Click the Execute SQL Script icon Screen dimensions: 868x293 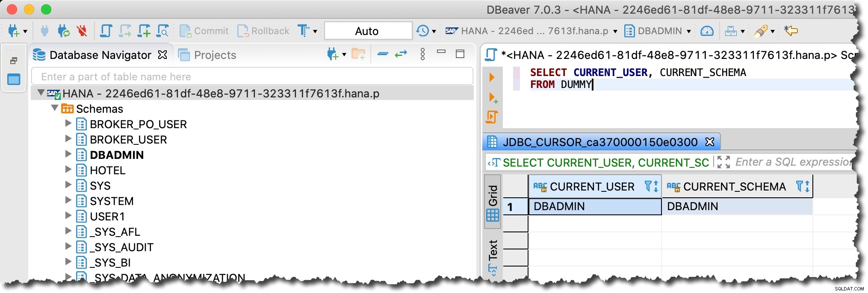(x=492, y=117)
